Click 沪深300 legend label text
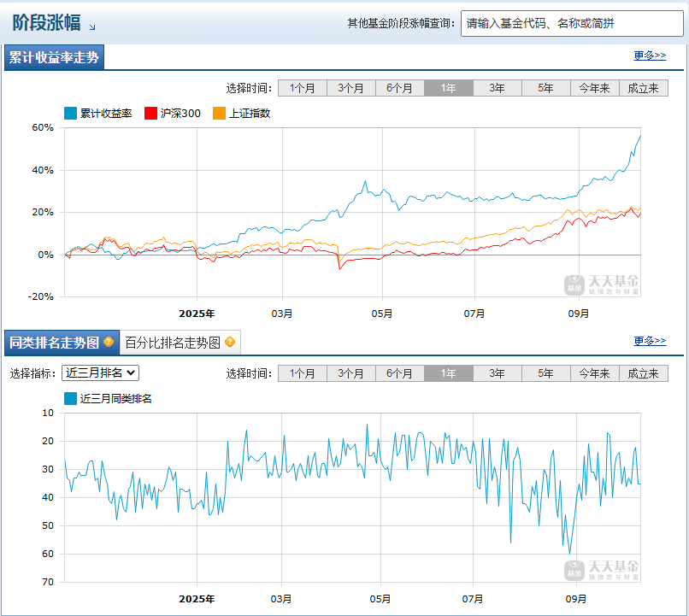The width and height of the screenshot is (689, 616). pyautogui.click(x=180, y=114)
